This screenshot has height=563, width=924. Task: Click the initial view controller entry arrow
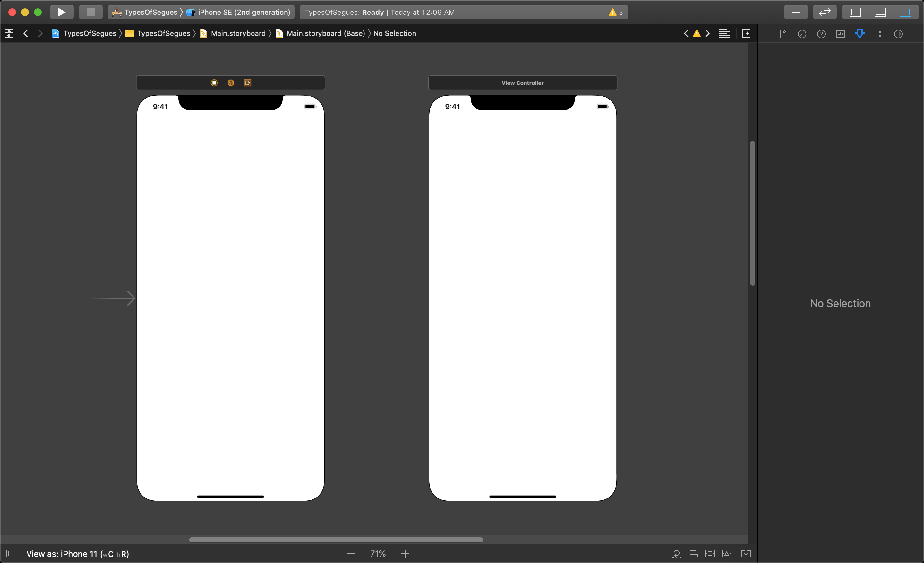pyautogui.click(x=113, y=299)
